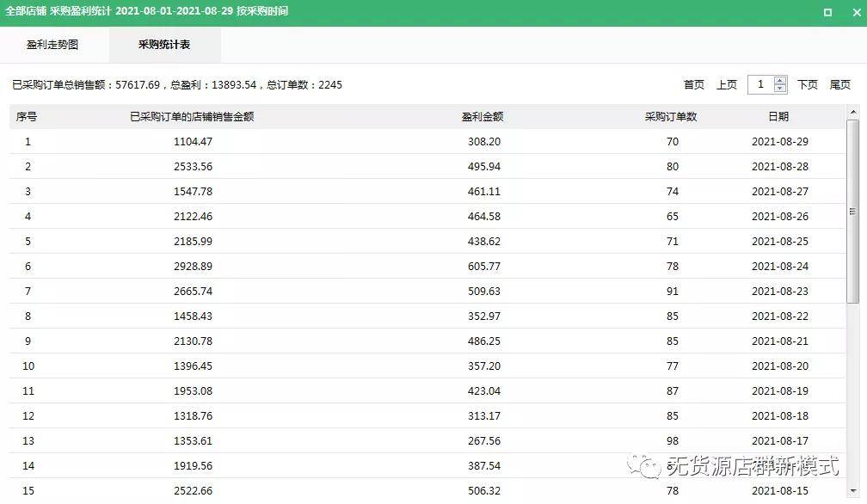The width and height of the screenshot is (867, 504).
Task: Maximize the purchase profit statistics window
Action: pos(827,12)
